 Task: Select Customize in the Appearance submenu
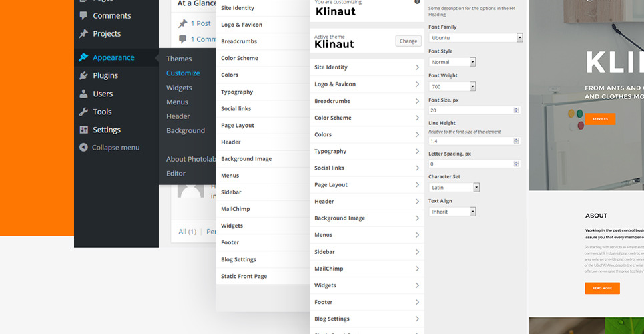(x=183, y=73)
